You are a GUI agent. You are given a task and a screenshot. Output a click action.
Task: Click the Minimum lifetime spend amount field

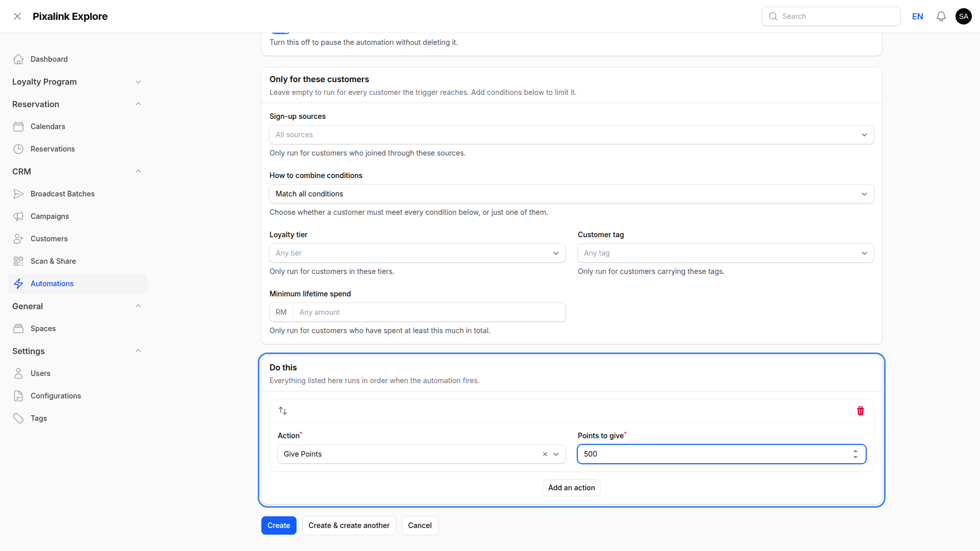[x=429, y=312]
